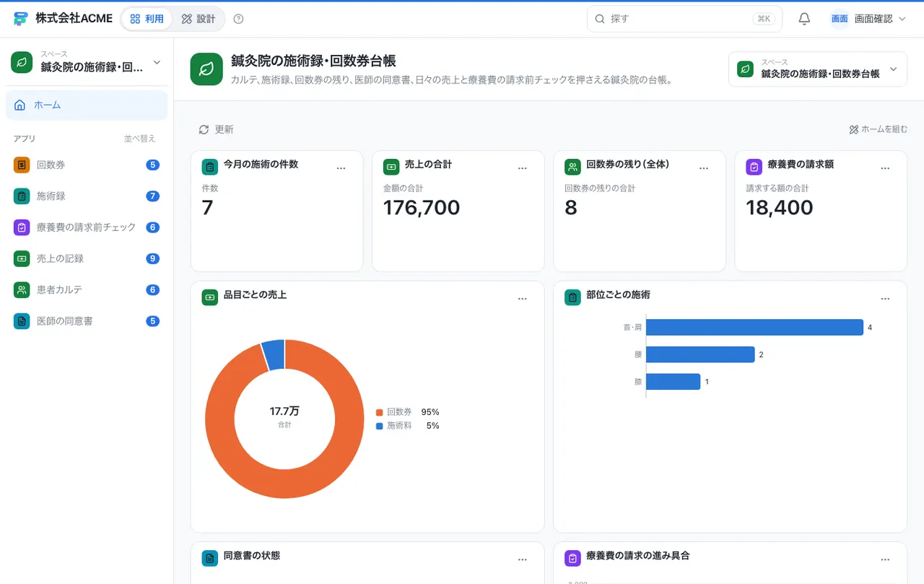The image size is (924, 584).
Task: Open the 画面確認 user menu
Action: coord(868,19)
